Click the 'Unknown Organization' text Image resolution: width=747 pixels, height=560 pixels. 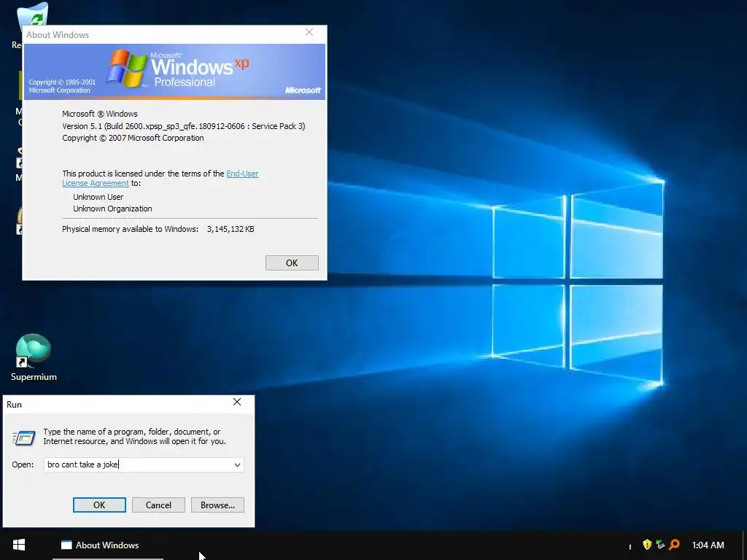click(112, 209)
